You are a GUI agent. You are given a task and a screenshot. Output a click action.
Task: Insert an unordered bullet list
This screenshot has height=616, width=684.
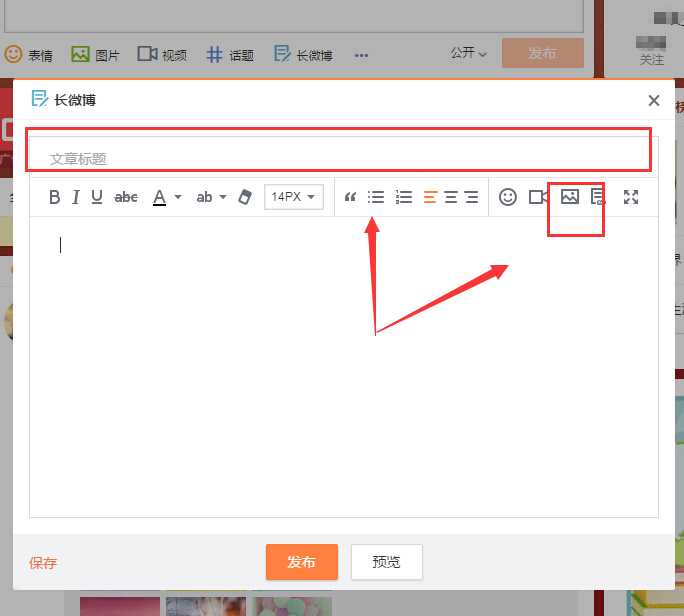[x=376, y=197]
